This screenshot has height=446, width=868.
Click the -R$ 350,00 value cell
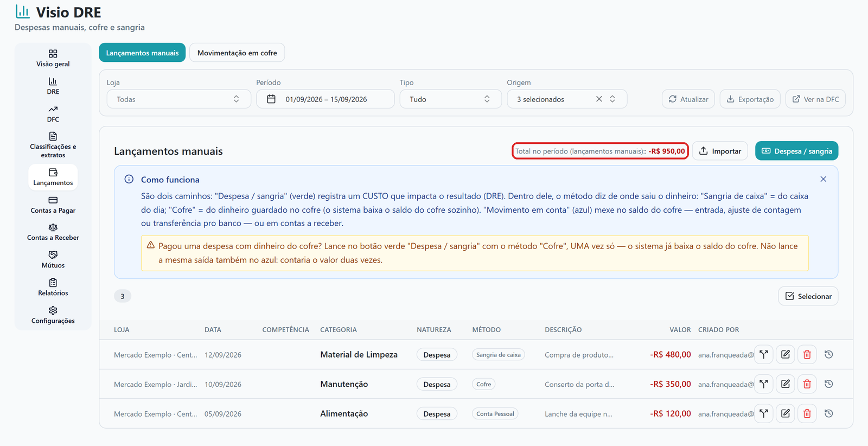pos(671,384)
